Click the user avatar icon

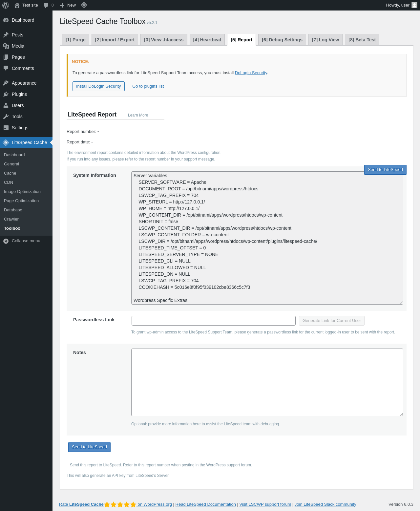pyautogui.click(x=414, y=5)
